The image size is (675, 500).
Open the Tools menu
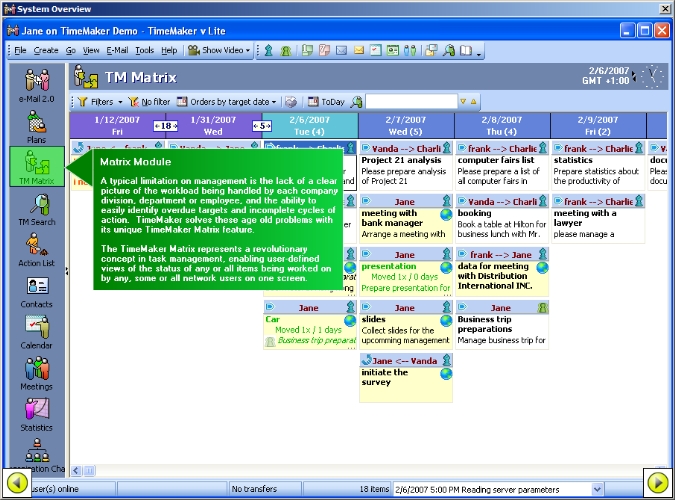[x=144, y=50]
